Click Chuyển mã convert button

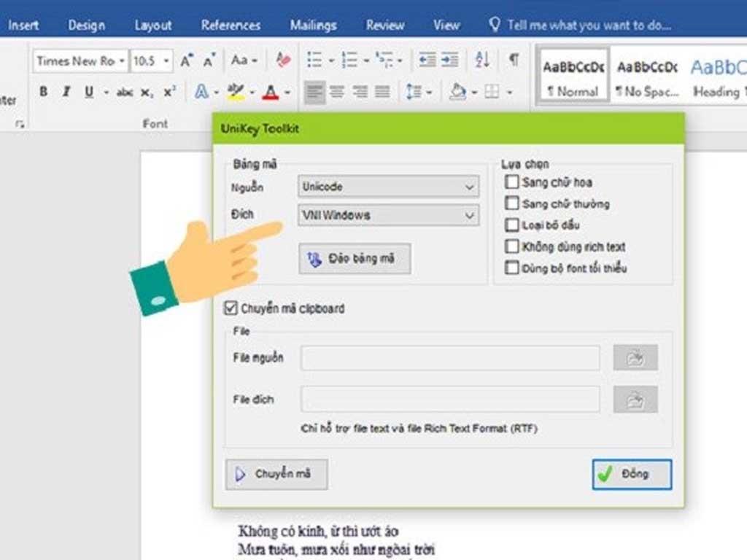click(x=276, y=474)
